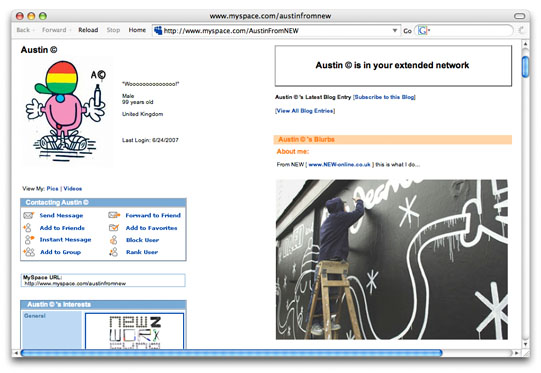Click the Instant Message icon
This screenshot has width=541, height=373.
pyautogui.click(x=29, y=239)
